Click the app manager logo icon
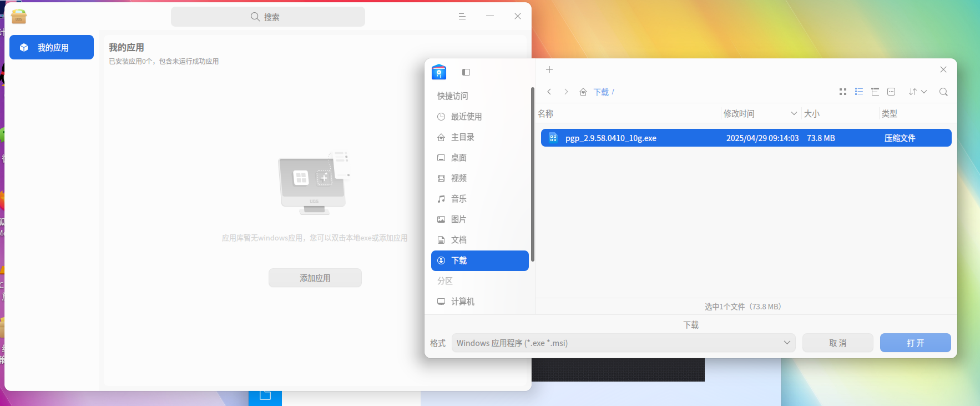 (19, 17)
